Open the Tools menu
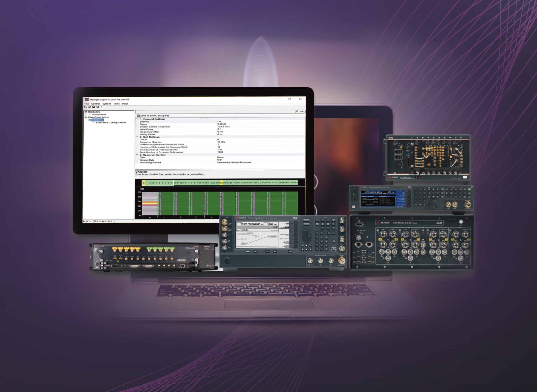 [x=116, y=103]
